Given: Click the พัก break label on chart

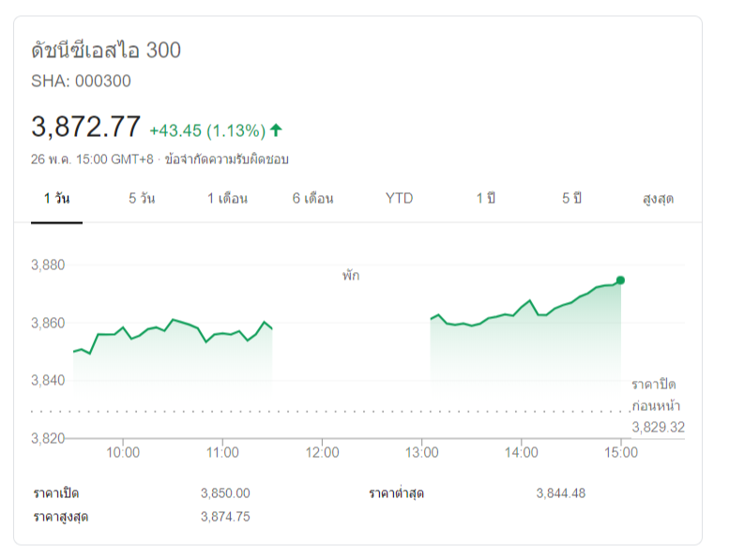Looking at the screenshot, I should (x=350, y=276).
